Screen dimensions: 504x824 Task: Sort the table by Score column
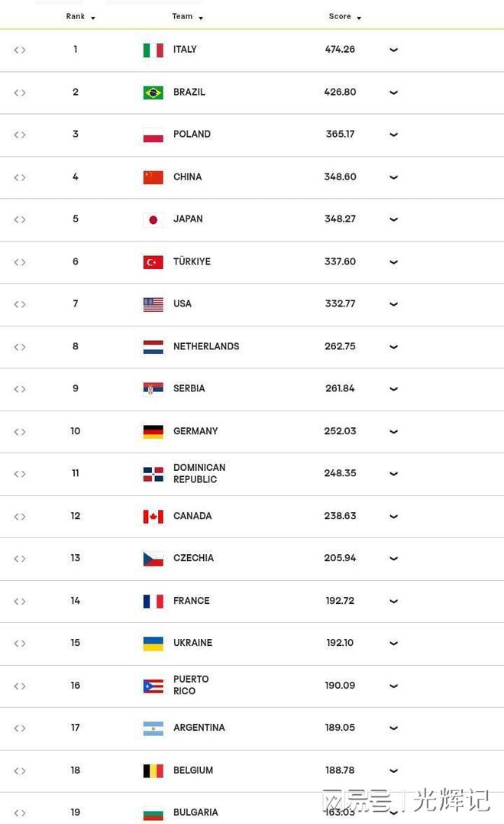(344, 17)
